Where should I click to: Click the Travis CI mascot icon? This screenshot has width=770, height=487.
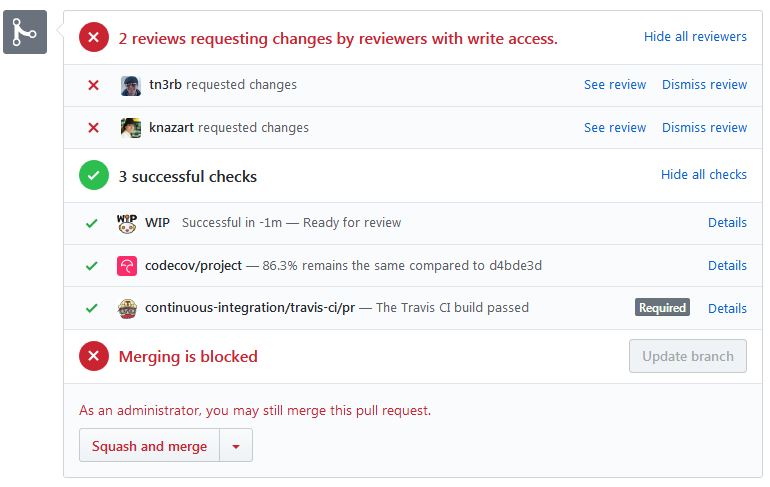click(127, 309)
